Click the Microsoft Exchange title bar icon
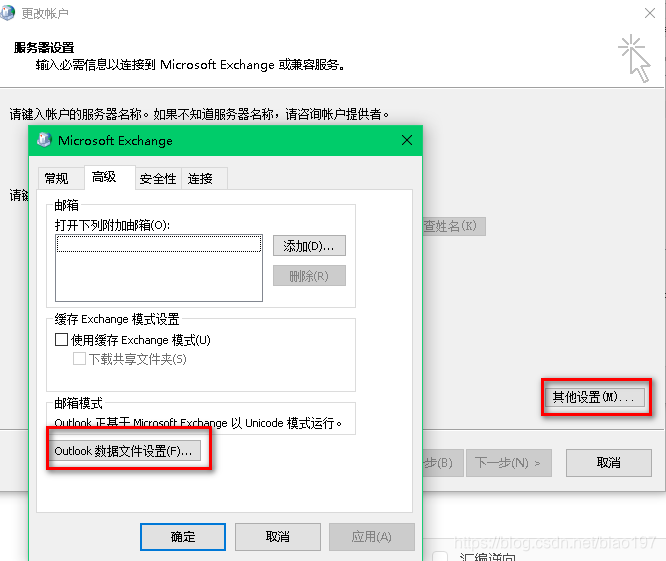This screenshot has width=666, height=561. point(44,140)
